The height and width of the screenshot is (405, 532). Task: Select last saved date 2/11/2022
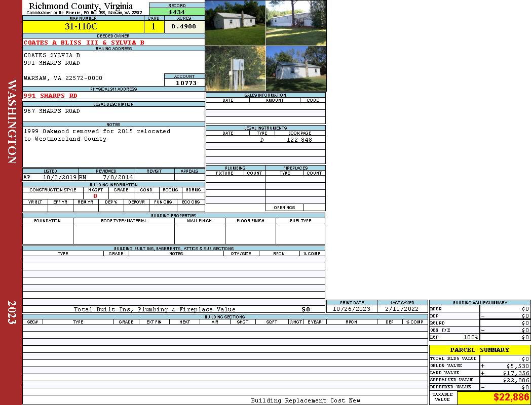(x=402, y=309)
